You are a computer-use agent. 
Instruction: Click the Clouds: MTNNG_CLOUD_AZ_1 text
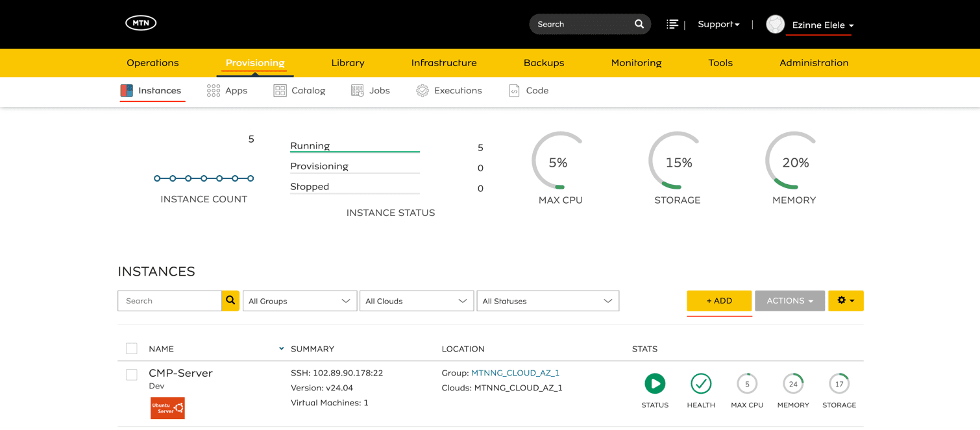502,388
